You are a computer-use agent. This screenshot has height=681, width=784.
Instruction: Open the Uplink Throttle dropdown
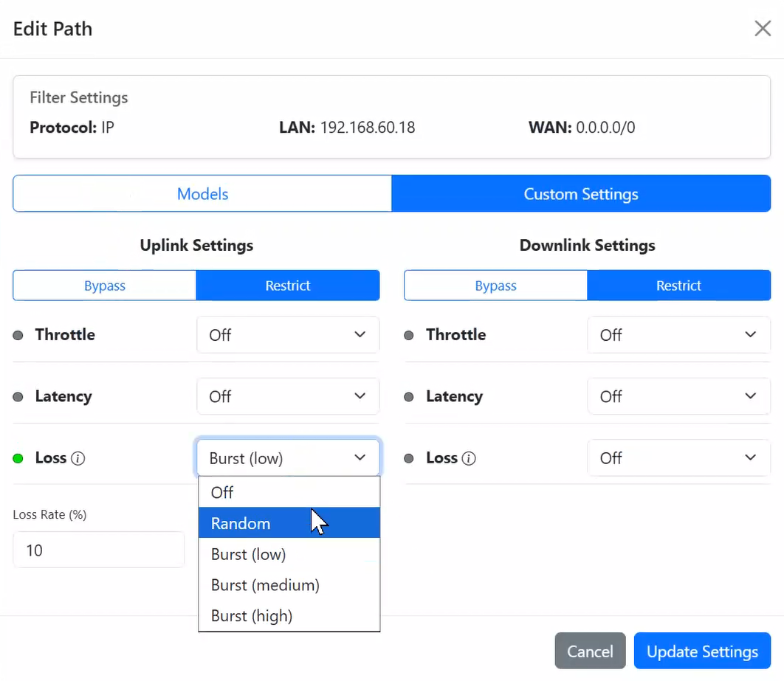[288, 335]
